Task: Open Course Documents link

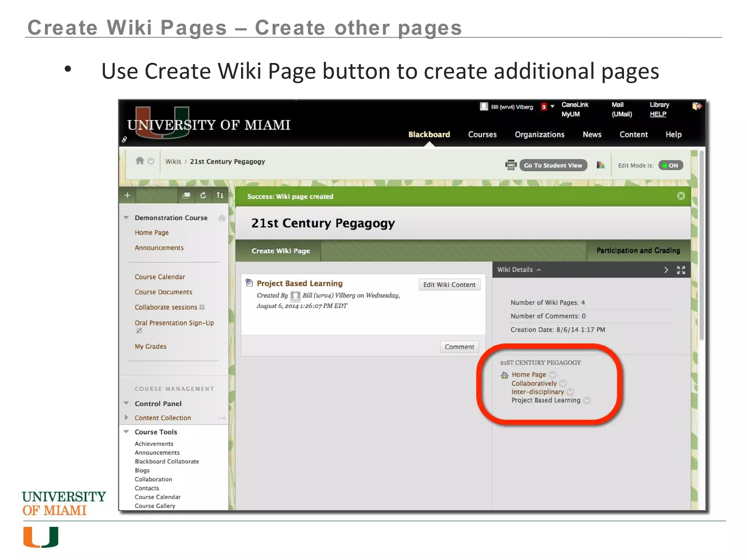Action: click(x=163, y=292)
